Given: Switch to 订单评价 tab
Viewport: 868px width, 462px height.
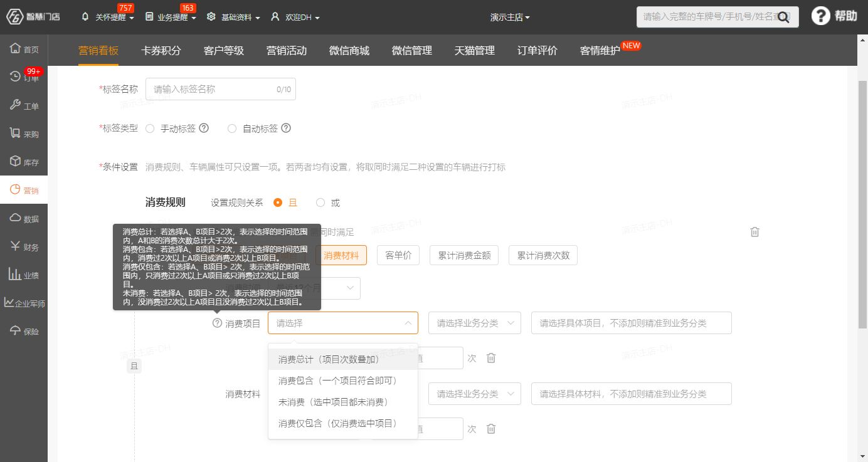Looking at the screenshot, I should tap(537, 51).
